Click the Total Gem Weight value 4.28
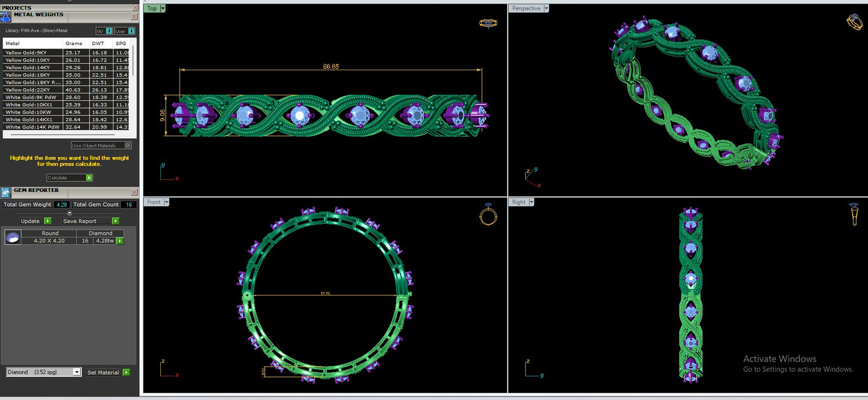The height and width of the screenshot is (400, 868). pyautogui.click(x=61, y=205)
